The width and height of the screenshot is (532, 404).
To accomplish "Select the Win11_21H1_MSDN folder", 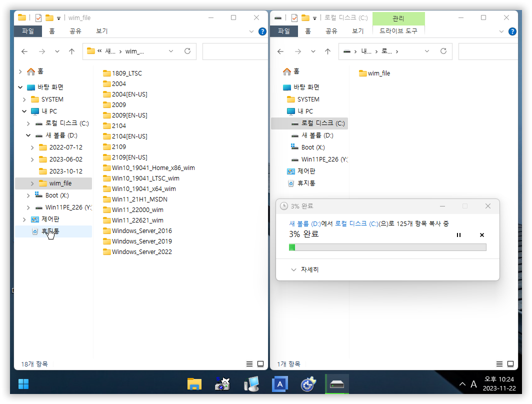I will click(135, 199).
